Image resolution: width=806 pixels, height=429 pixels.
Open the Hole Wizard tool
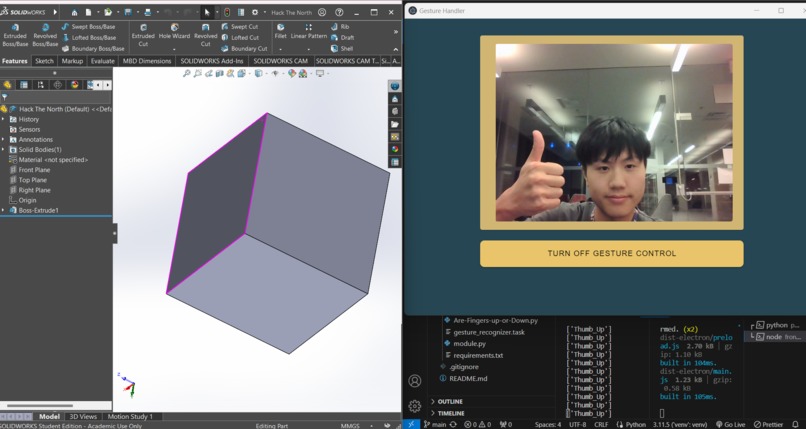(x=174, y=32)
